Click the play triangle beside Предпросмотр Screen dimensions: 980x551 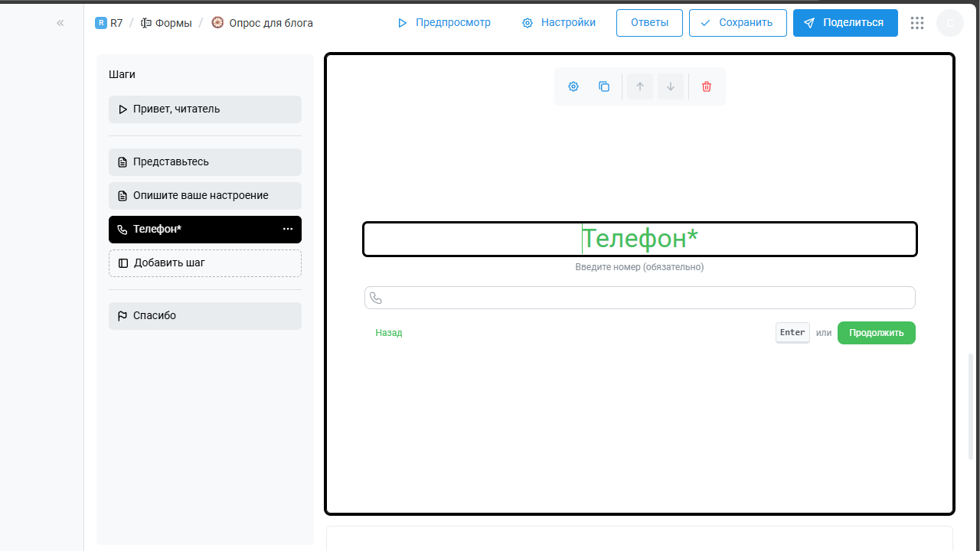click(402, 23)
